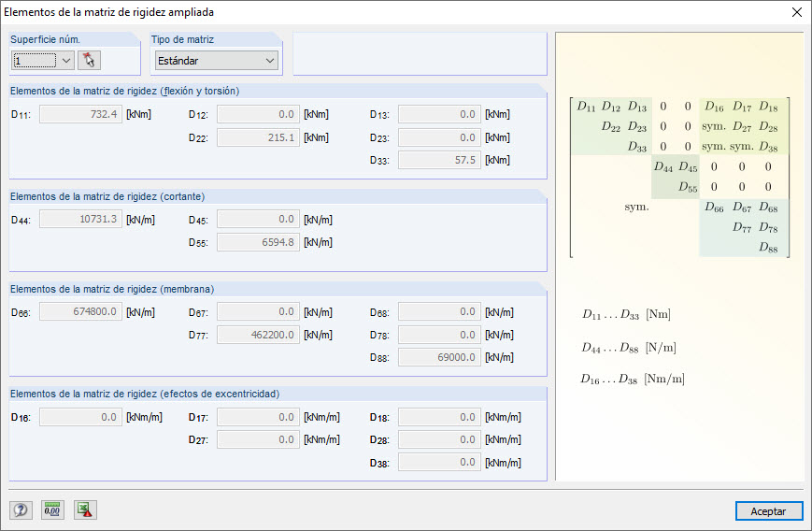The height and width of the screenshot is (531, 812).
Task: Click the D11 field showing 732.4
Action: [x=80, y=114]
